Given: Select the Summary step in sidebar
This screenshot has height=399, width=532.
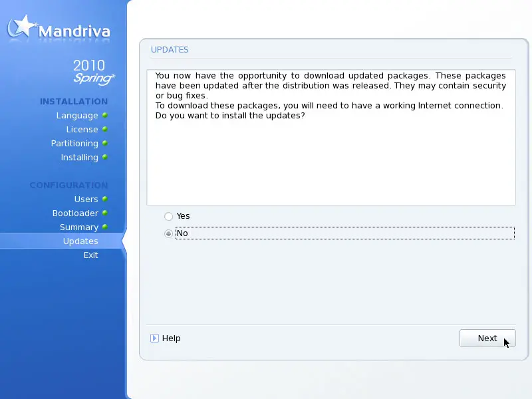Looking at the screenshot, I should coord(79,227).
